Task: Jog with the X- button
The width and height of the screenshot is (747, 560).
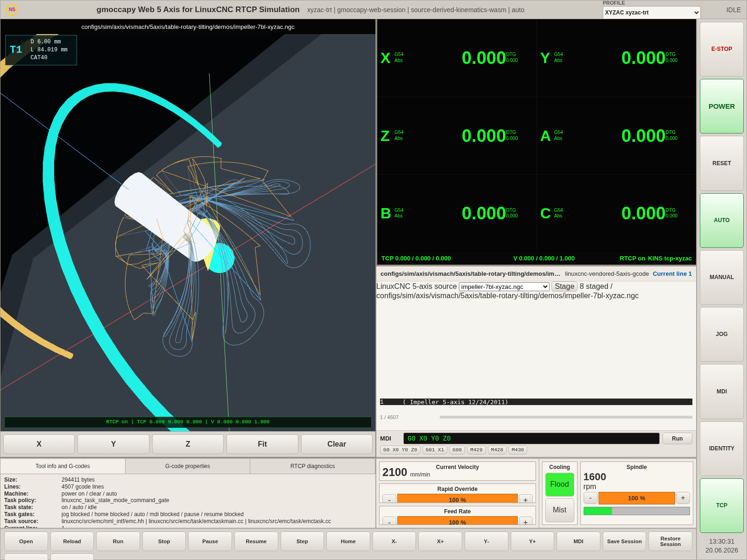Action: click(x=394, y=541)
